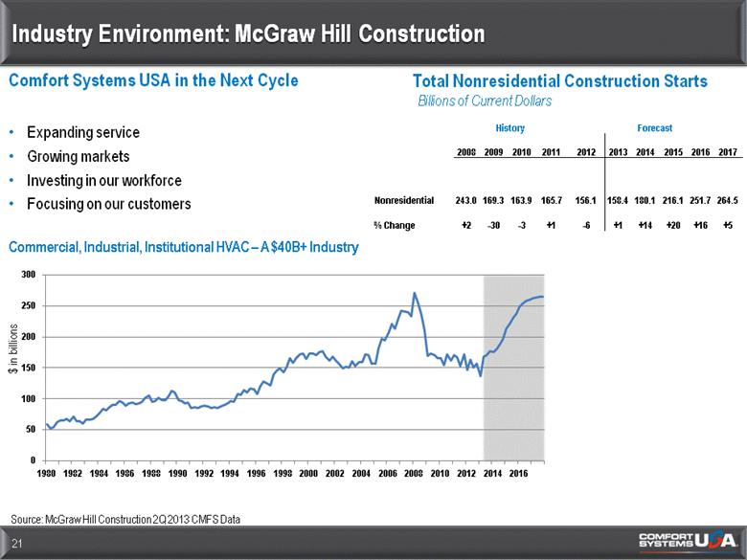Click the '% Change' row label
Viewport: 747px width, 560px height.
point(395,225)
